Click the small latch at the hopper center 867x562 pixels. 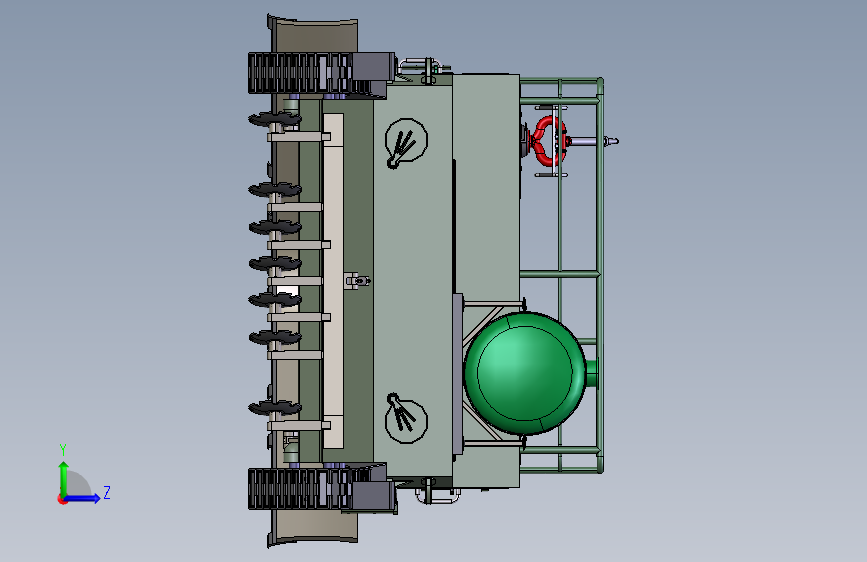(x=357, y=281)
